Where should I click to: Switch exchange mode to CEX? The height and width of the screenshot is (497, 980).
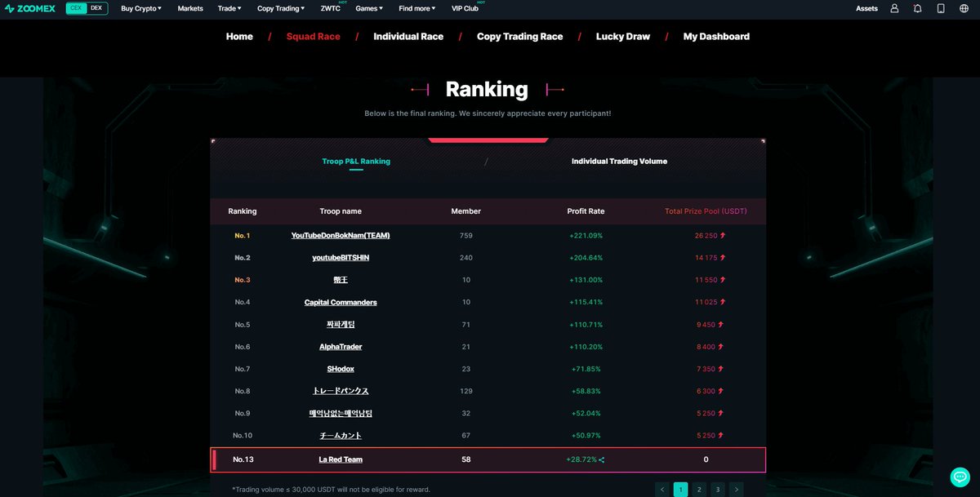(x=77, y=8)
